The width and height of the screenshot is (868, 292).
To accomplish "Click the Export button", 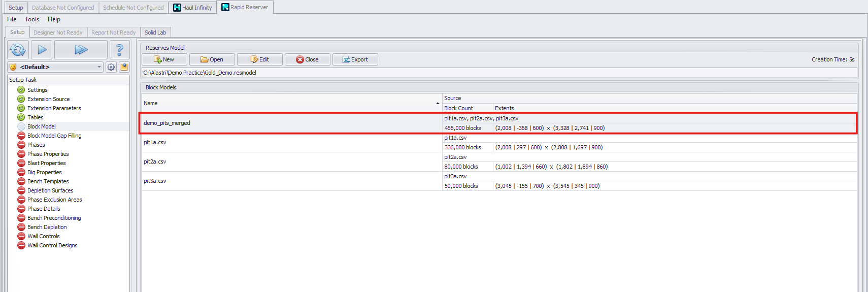I will [355, 59].
